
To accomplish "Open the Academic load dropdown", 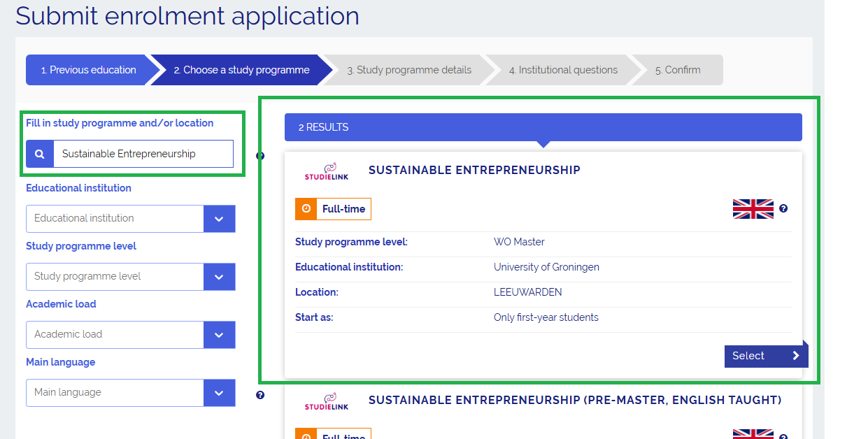I will [219, 335].
